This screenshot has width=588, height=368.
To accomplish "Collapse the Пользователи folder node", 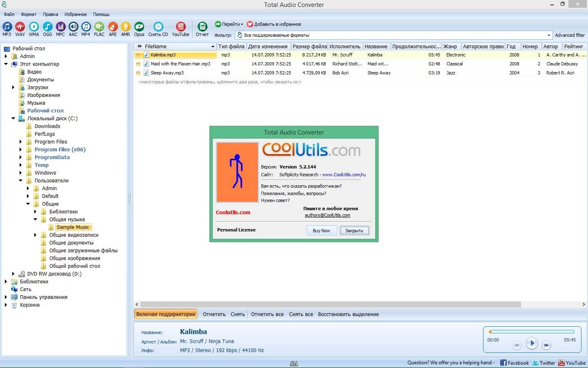I will pyautogui.click(x=20, y=181).
